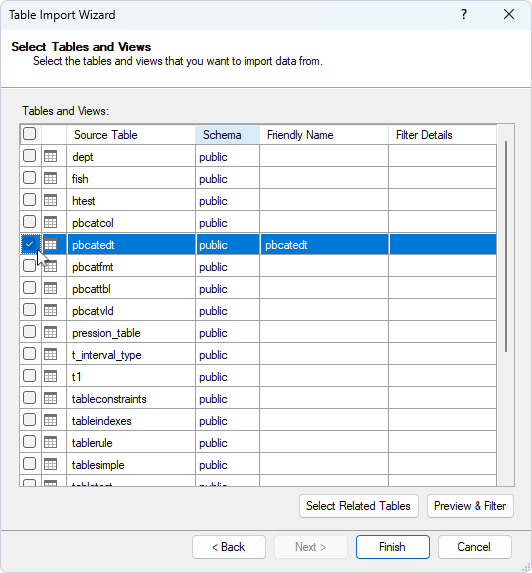Check the pbcatcol table checkbox
The image size is (532, 573).
coord(30,221)
